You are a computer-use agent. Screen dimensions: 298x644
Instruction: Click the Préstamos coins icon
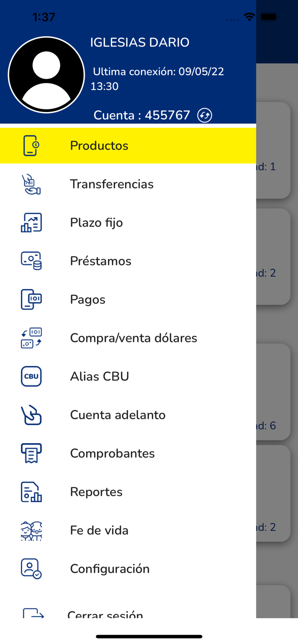(31, 261)
